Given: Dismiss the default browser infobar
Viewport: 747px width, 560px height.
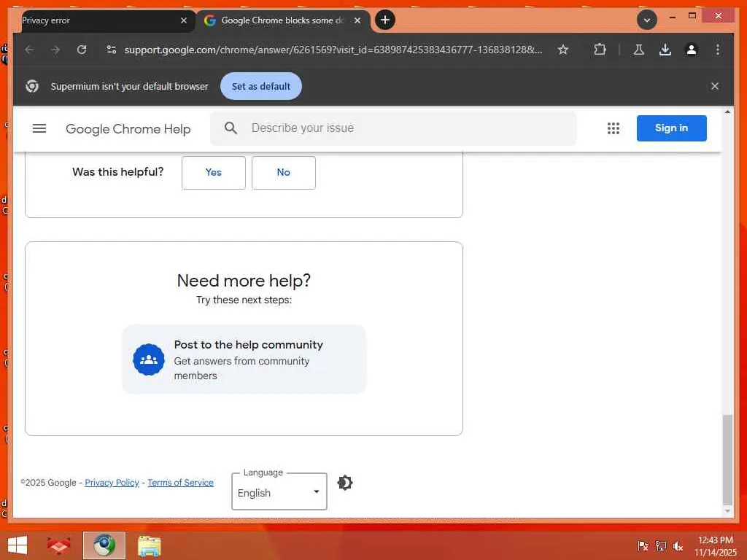Looking at the screenshot, I should [x=715, y=86].
